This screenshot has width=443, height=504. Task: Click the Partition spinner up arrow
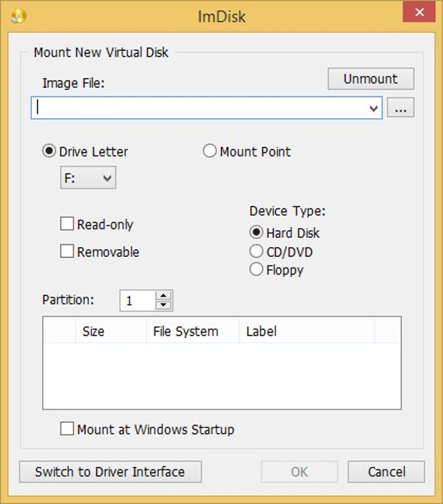pos(162,295)
